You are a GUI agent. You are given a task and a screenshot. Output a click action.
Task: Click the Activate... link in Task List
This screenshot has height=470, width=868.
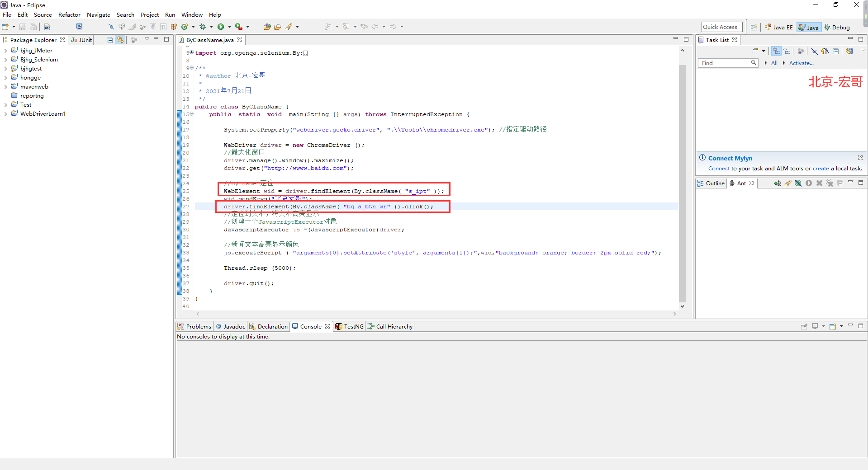[x=801, y=63]
